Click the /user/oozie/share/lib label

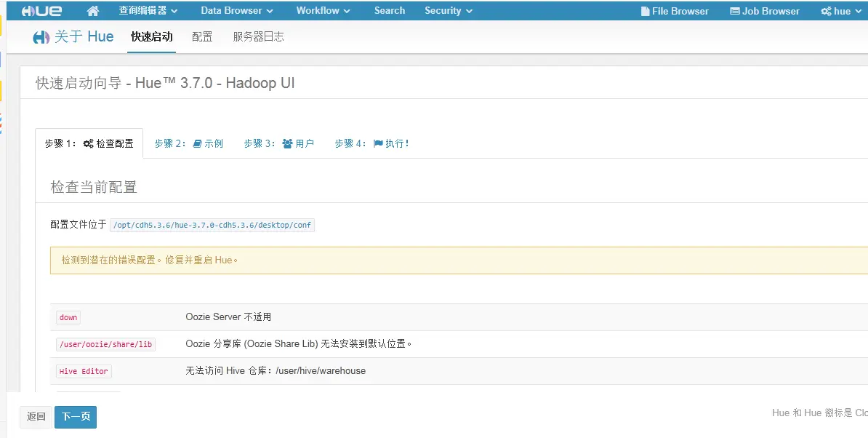click(x=105, y=344)
